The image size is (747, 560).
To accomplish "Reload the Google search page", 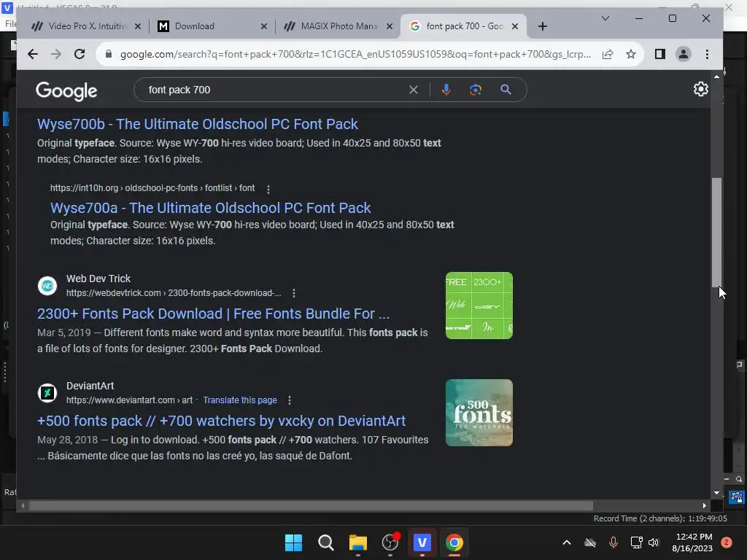I will pyautogui.click(x=80, y=54).
